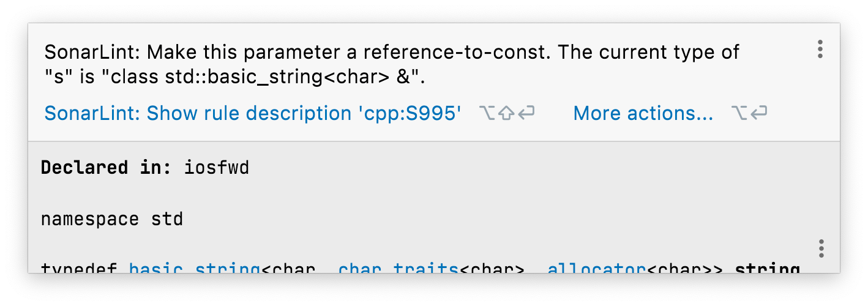Click the bold Declared in: label
This screenshot has height=306, width=868.
pos(106,168)
